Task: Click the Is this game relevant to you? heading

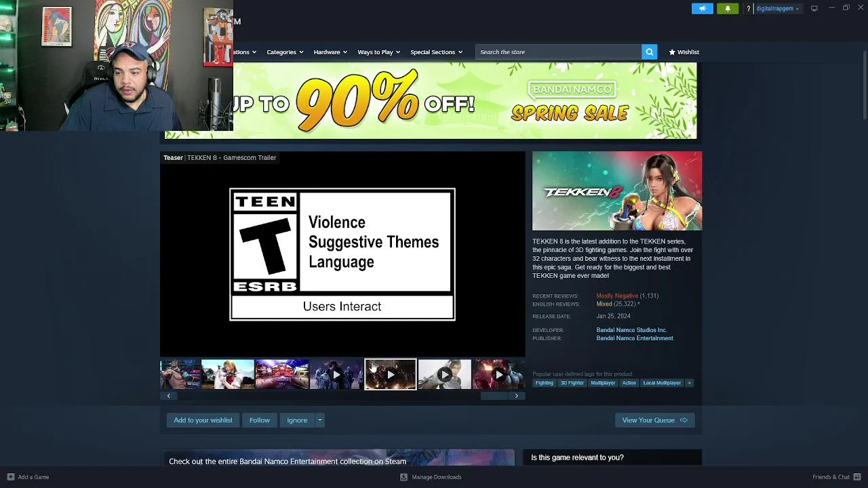Action: click(577, 457)
